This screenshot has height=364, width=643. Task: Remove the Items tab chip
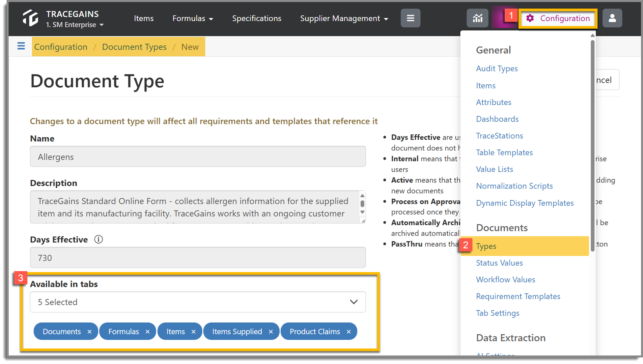pos(194,332)
